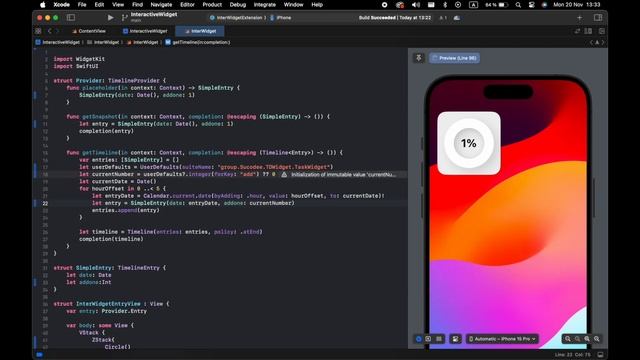Open preview device settings
The image size is (640, 360).
point(455,339)
